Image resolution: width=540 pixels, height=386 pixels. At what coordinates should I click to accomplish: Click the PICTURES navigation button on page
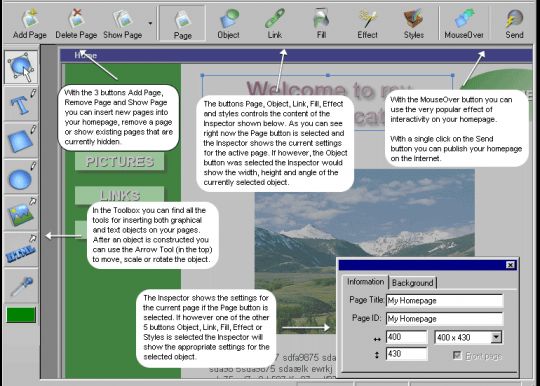tap(120, 161)
